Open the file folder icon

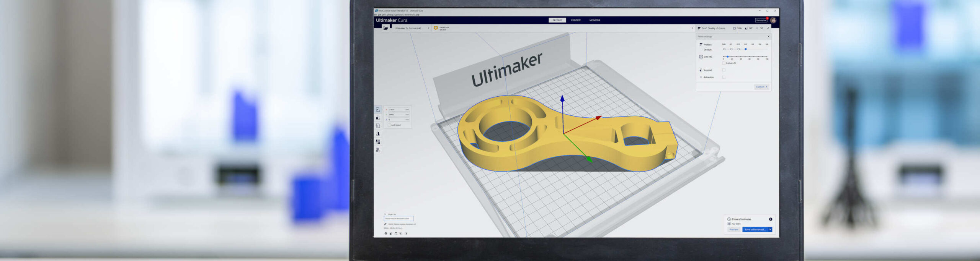pos(385,28)
